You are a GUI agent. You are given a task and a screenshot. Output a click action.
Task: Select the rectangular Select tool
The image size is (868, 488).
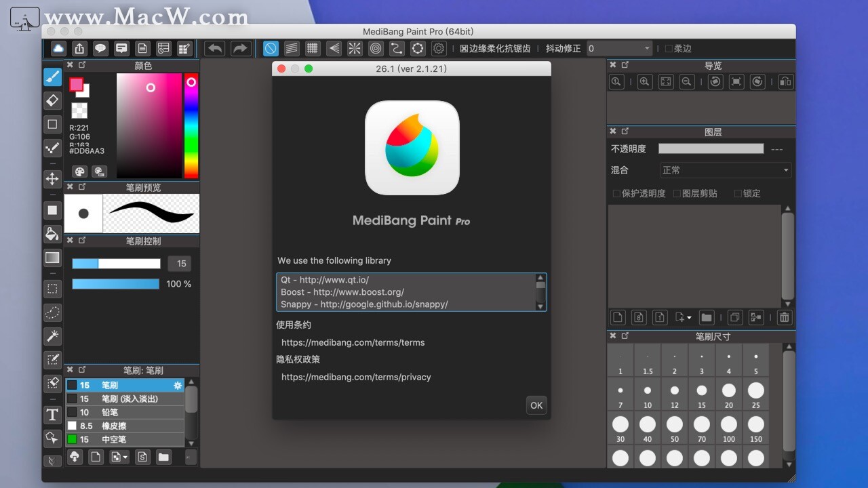click(52, 289)
